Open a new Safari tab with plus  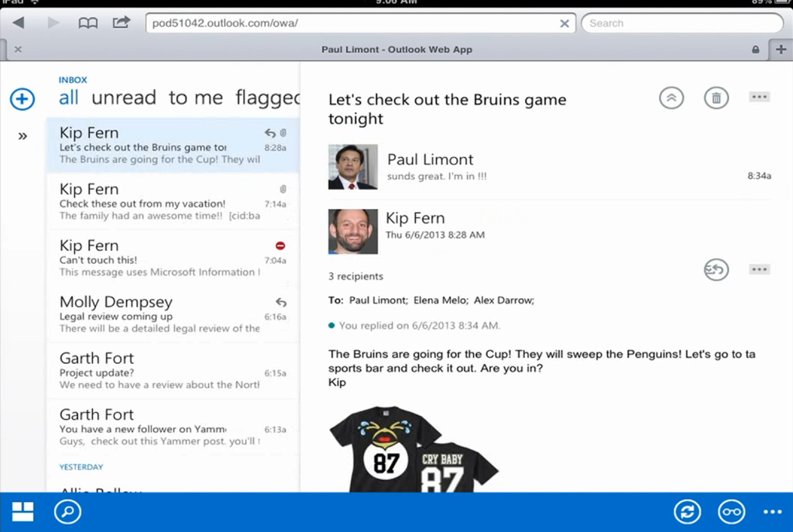pos(781,49)
